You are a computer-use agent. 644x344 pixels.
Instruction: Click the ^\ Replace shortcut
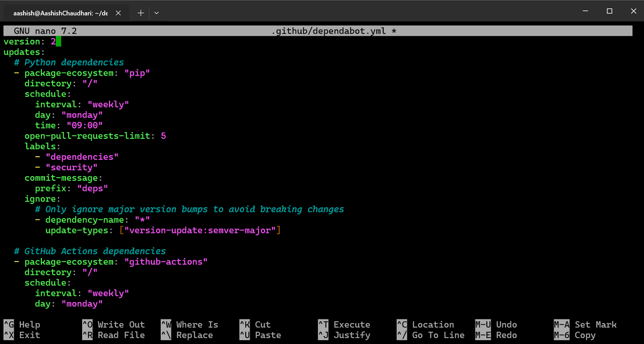click(187, 335)
